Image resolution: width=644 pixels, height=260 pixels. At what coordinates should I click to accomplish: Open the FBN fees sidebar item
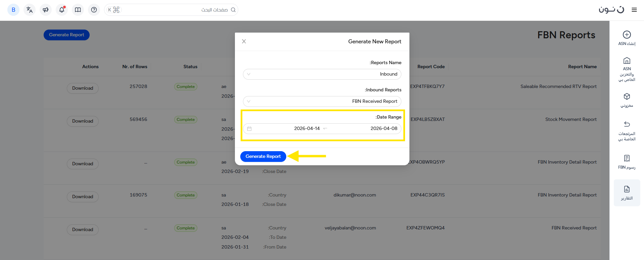click(627, 162)
